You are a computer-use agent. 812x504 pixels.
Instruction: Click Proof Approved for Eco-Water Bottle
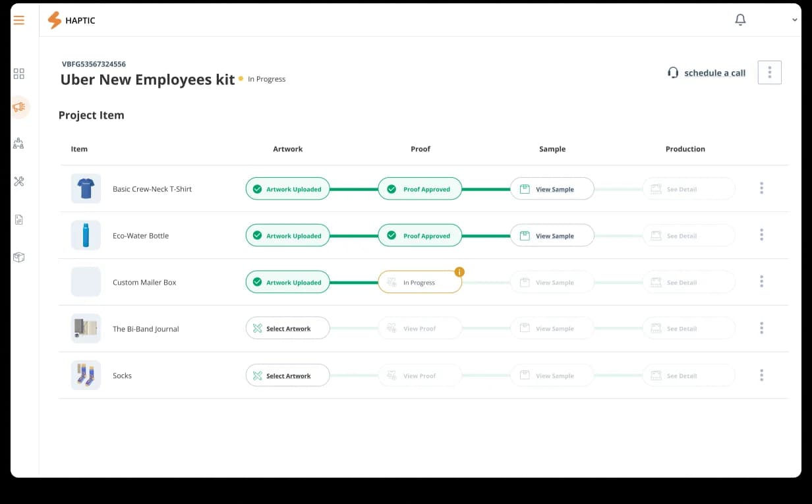[420, 235]
